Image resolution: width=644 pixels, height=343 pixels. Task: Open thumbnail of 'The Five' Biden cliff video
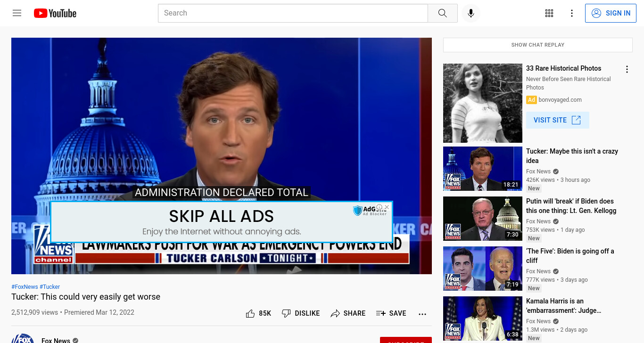pyautogui.click(x=483, y=269)
